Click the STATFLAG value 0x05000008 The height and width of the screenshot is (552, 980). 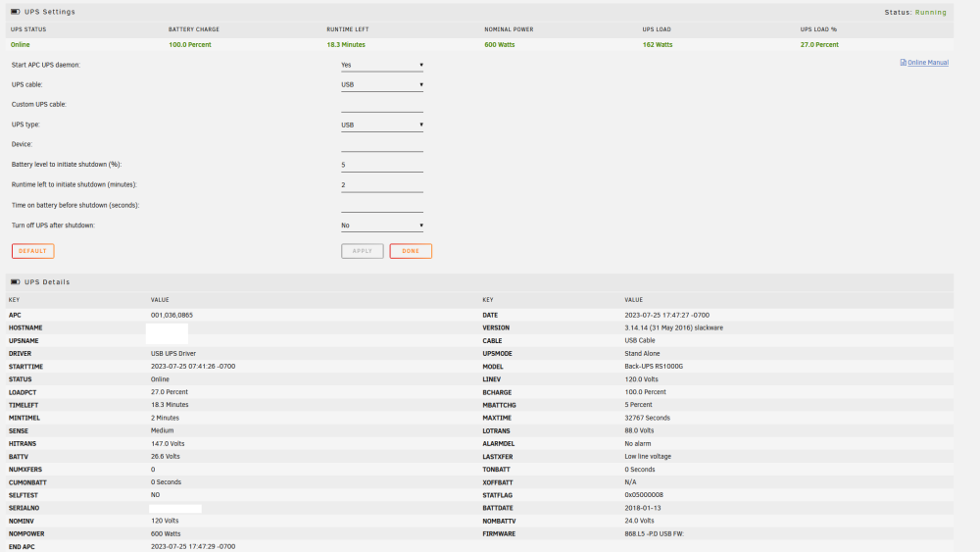(644, 495)
